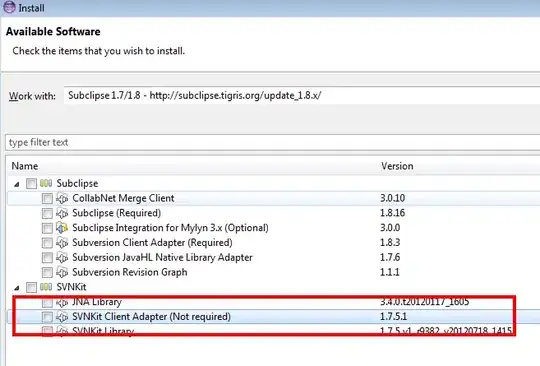Click the JNA Library plugin icon
Viewport: 540px width, 366px height.
coord(62,302)
